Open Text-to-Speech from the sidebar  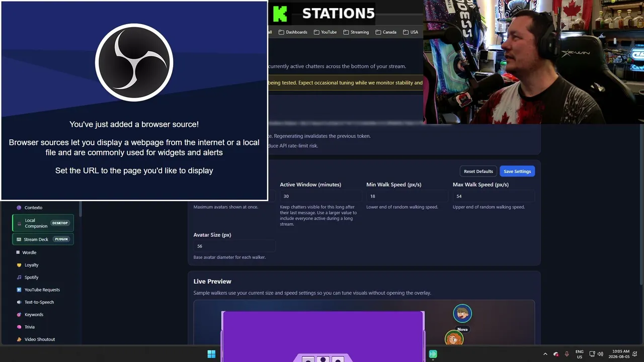[43, 302]
